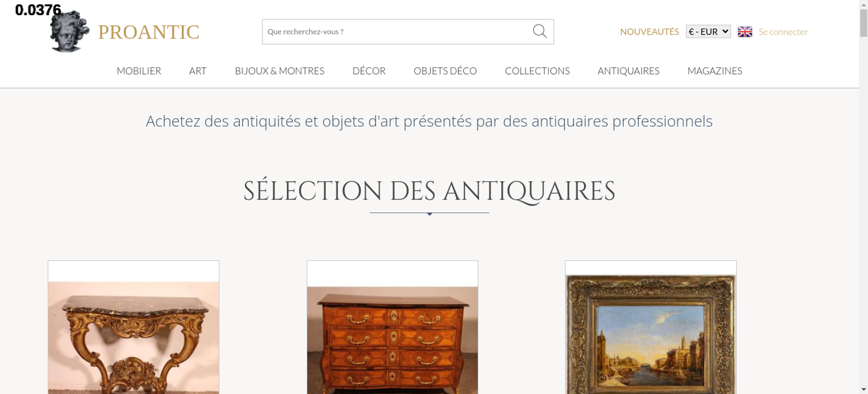
Task: Open the EUR currency dropdown
Action: (708, 32)
